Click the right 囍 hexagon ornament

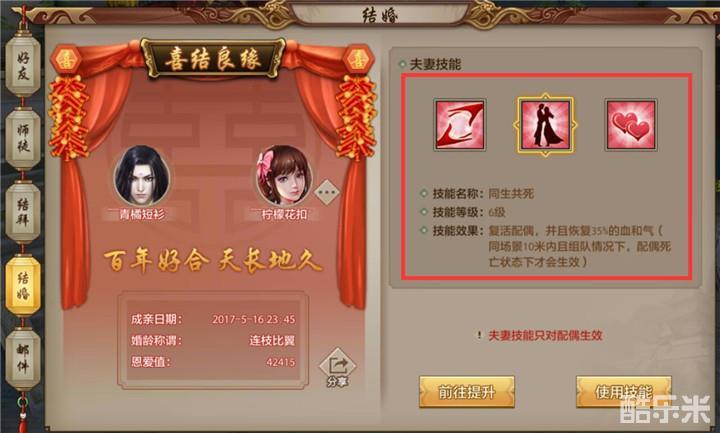359,59
